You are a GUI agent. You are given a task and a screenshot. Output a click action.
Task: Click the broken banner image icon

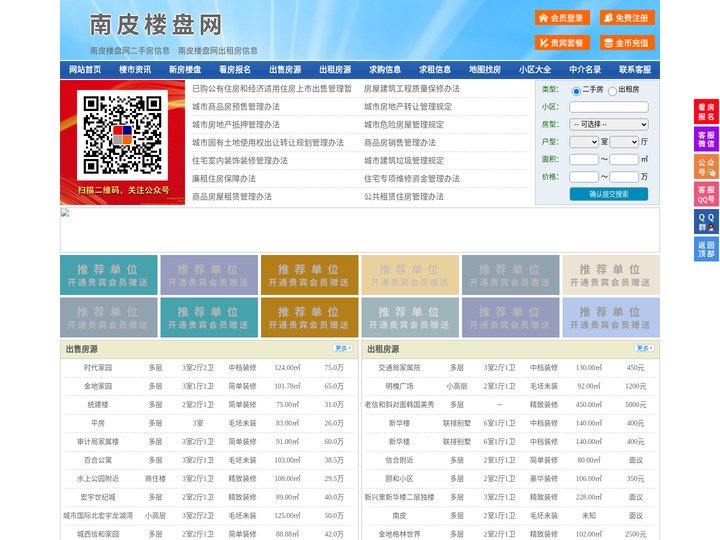point(65,212)
